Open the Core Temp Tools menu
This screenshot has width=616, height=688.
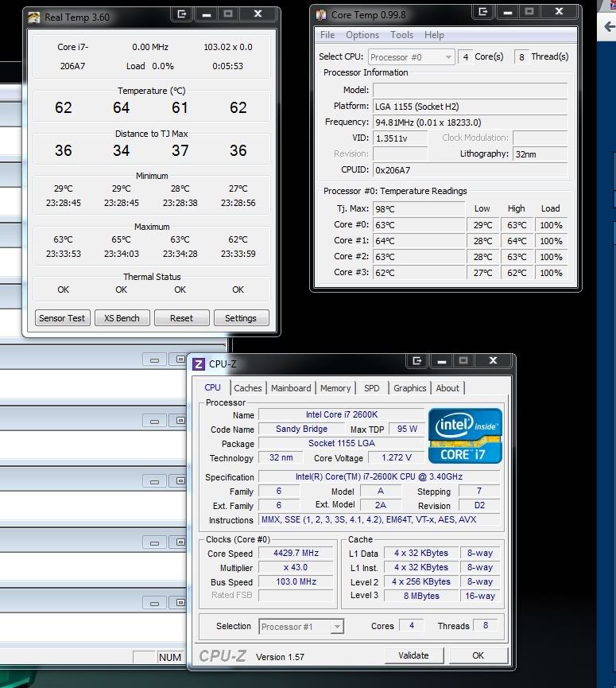401,35
